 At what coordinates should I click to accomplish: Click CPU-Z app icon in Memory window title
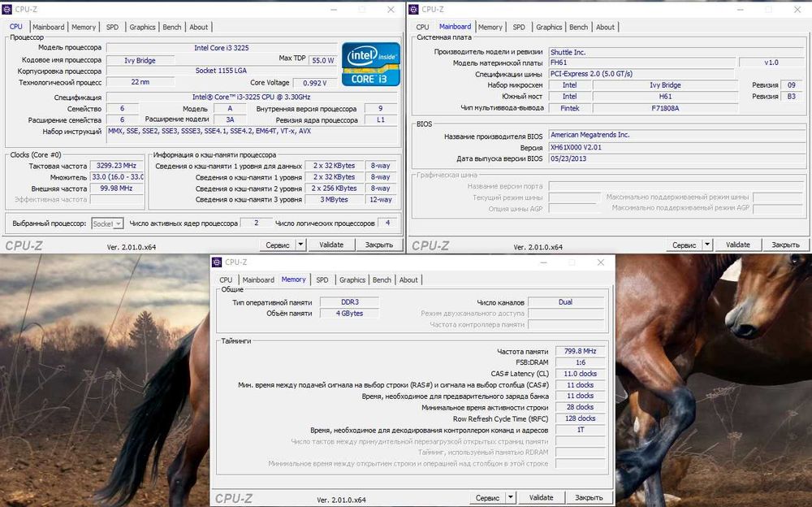tap(217, 262)
